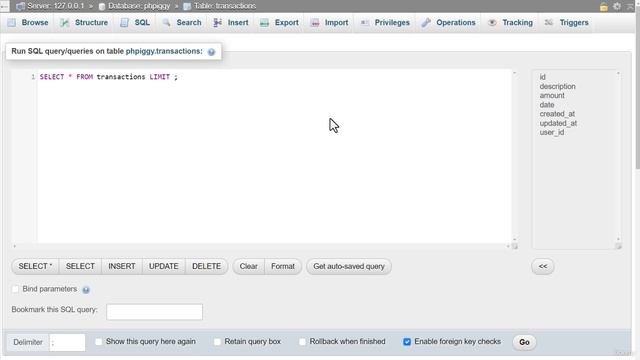
Task: Uncheck Enable foreign key checks
Action: (x=407, y=342)
